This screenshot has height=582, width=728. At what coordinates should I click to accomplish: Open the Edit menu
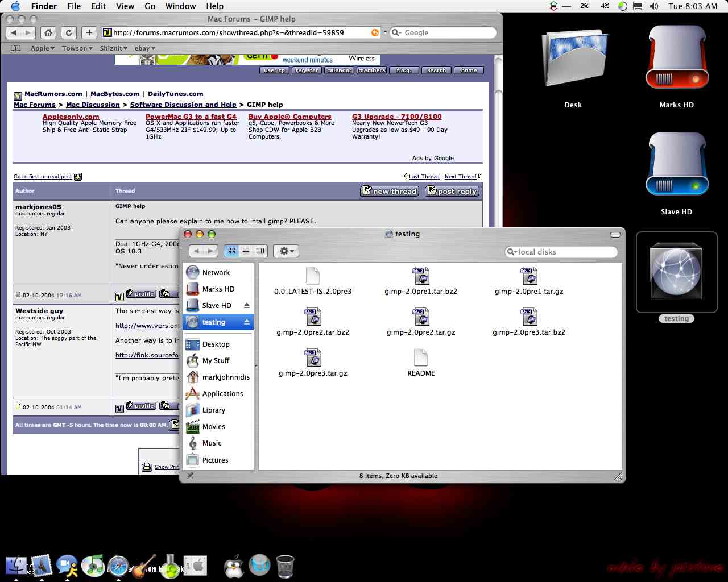98,6
